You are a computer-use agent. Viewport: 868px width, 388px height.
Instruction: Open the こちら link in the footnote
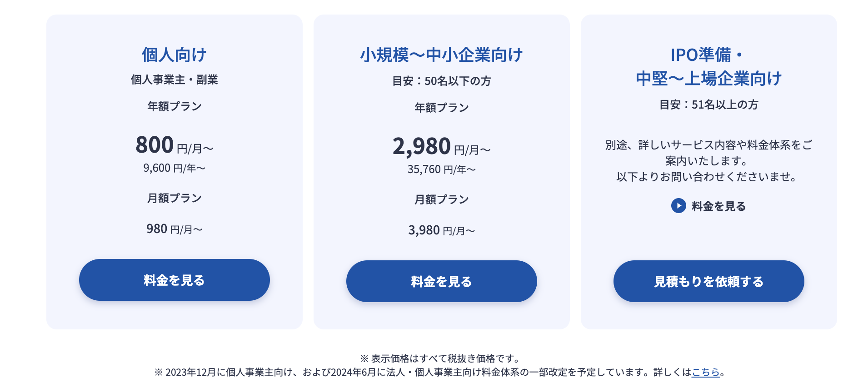pos(706,372)
